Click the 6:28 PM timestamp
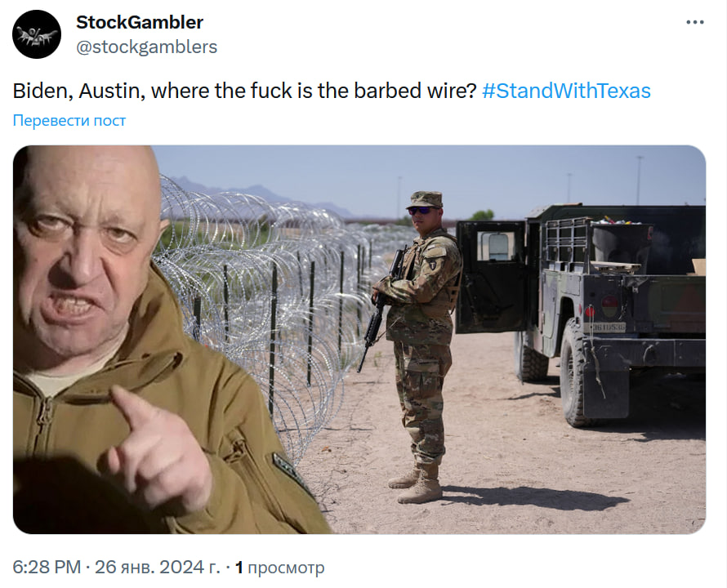 [x=47, y=567]
